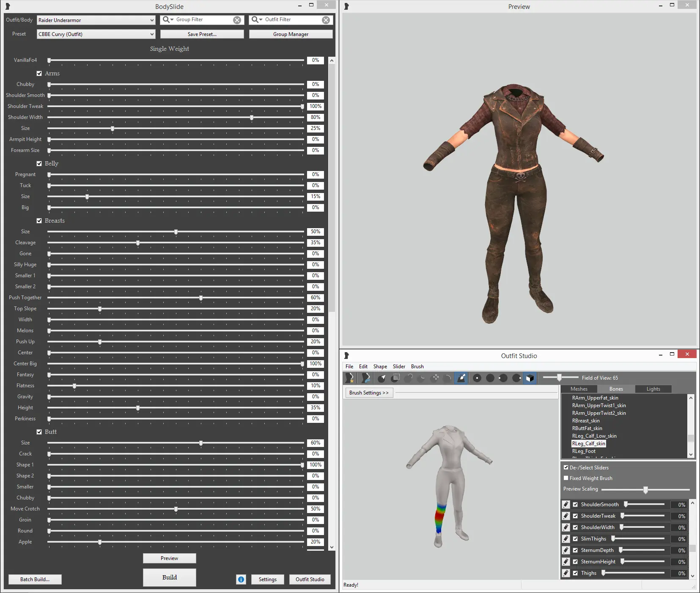700x593 pixels.
Task: Uncheck the Breasts slider category
Action: coord(39,221)
